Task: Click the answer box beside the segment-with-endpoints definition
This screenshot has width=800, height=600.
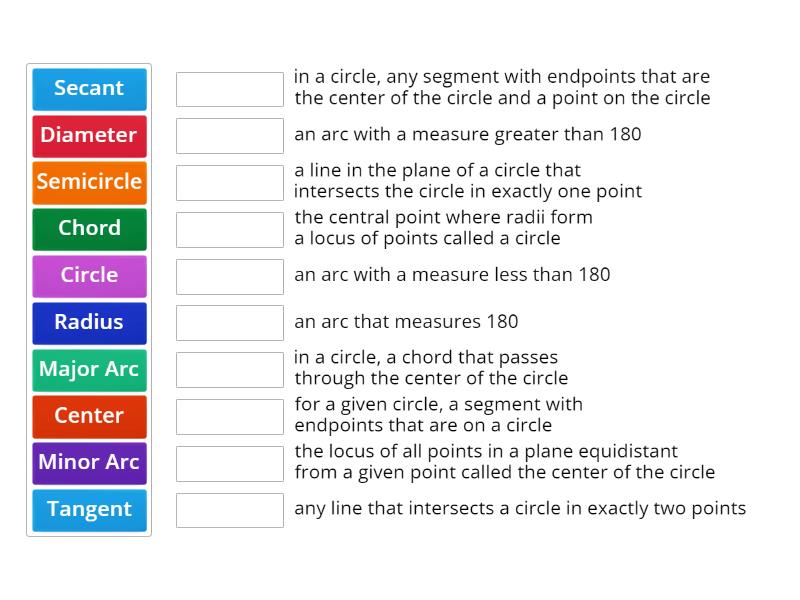Action: (x=230, y=88)
